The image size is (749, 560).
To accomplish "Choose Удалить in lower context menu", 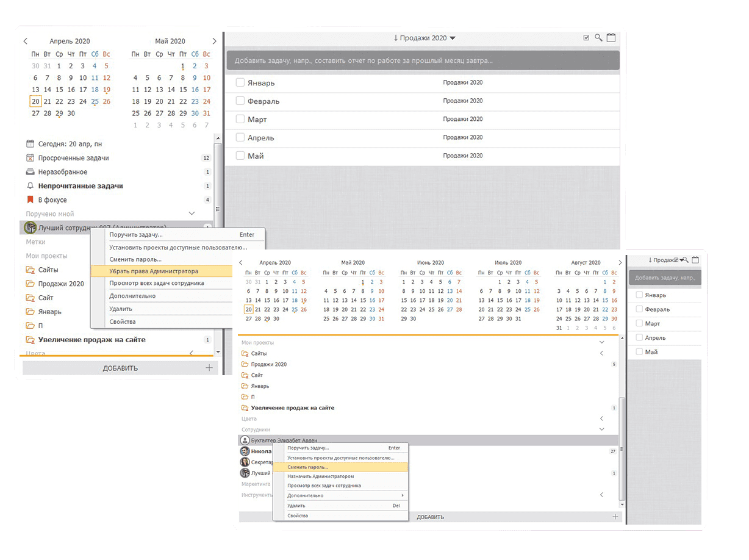I will pyautogui.click(x=340, y=506).
